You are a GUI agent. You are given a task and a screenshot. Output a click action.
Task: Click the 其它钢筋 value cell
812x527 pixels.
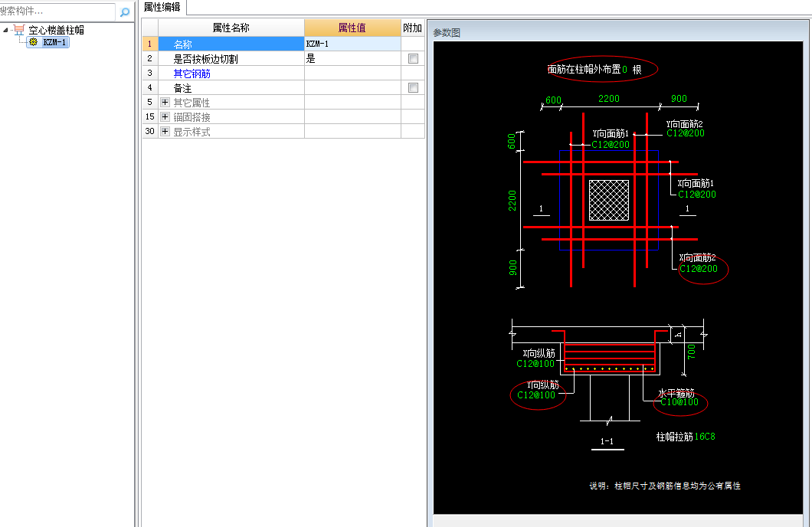(x=352, y=73)
